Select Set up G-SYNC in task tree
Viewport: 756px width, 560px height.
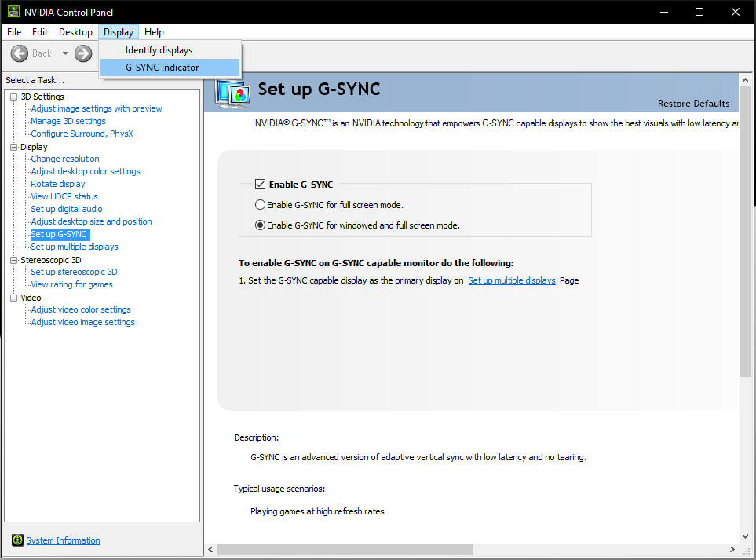tap(59, 234)
